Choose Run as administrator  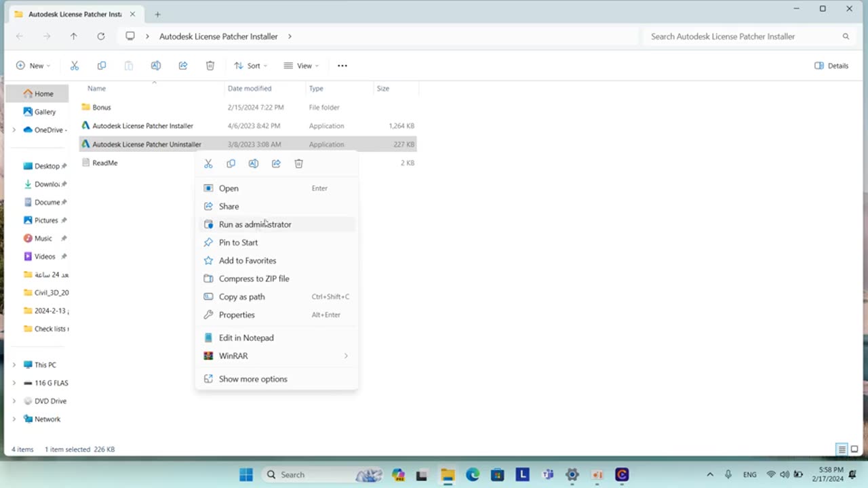point(277,224)
